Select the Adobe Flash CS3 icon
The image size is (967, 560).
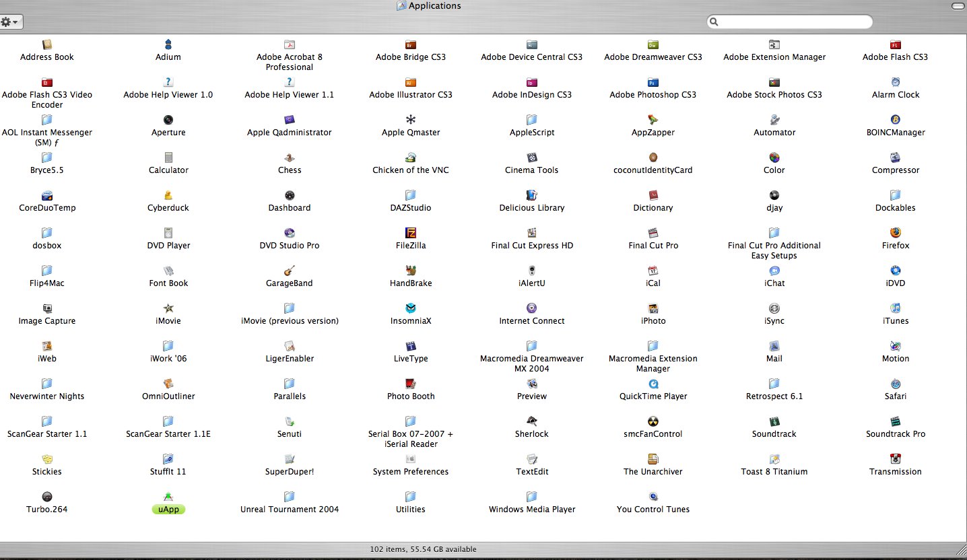896,44
